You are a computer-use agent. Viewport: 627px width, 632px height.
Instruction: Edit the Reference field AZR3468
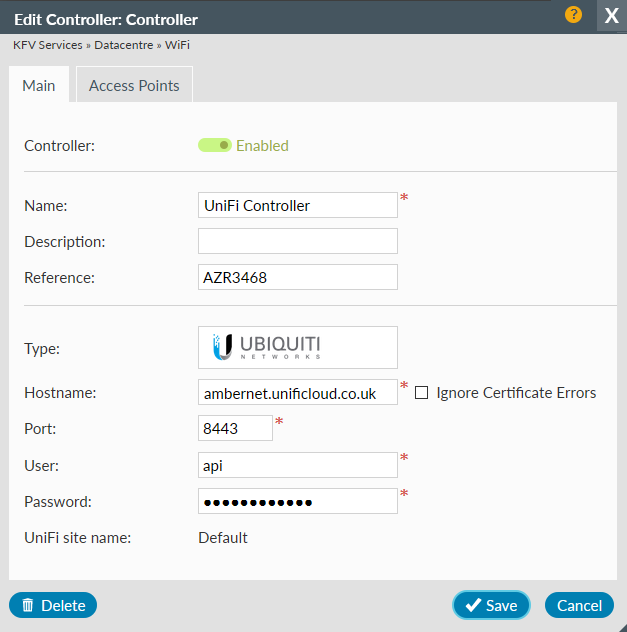point(298,277)
